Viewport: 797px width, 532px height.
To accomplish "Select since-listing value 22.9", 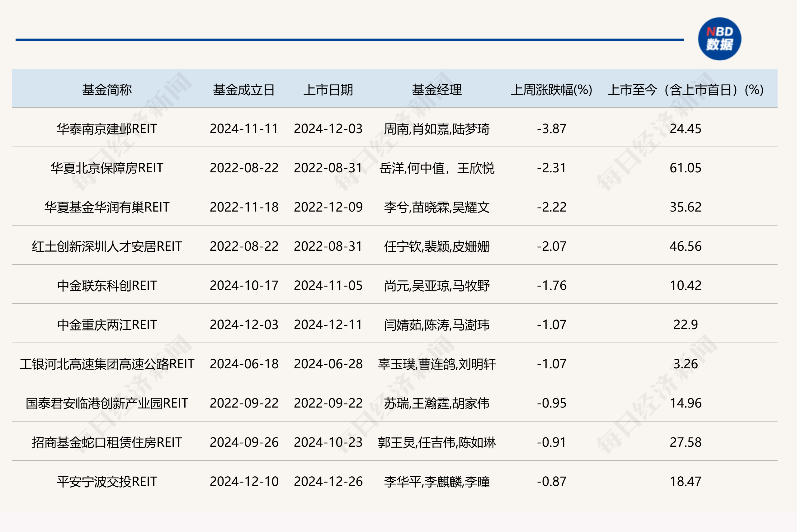I will pyautogui.click(x=685, y=325).
